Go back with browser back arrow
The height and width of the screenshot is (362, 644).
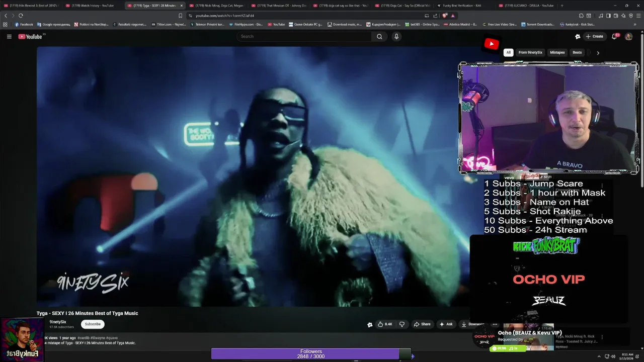click(6, 16)
